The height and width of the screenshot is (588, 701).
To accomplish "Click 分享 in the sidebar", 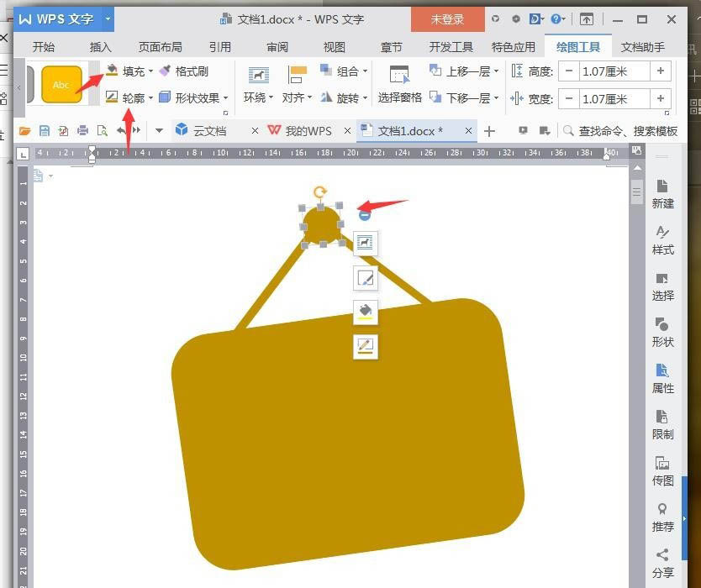I will 662,564.
